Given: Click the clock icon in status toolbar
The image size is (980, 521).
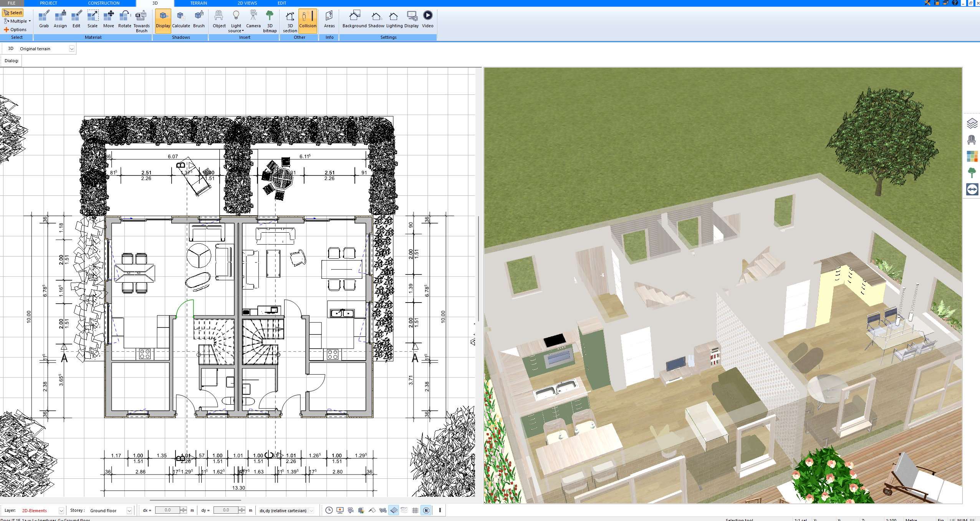Looking at the screenshot, I should [x=329, y=510].
